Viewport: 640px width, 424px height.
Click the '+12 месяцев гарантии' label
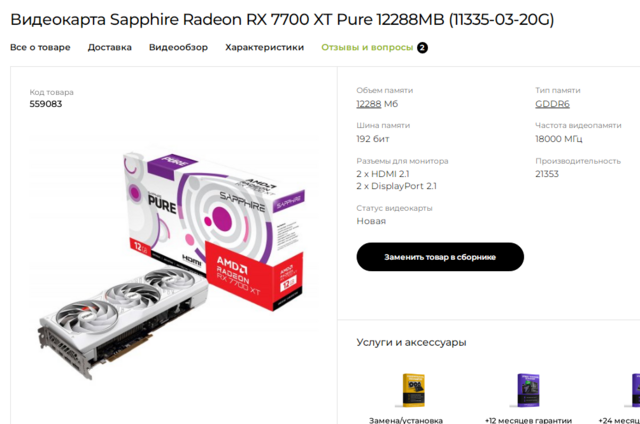point(527,420)
